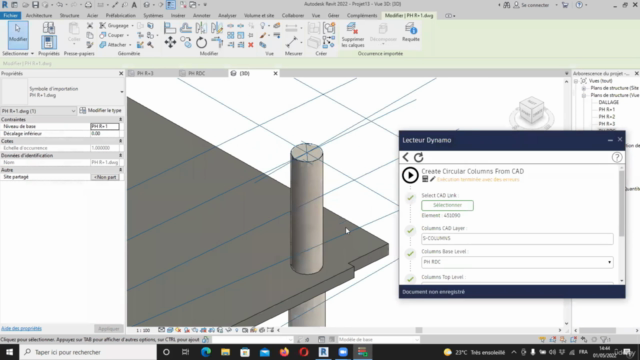The width and height of the screenshot is (640, 360).
Task: Click the pencil edit inputs icon in Dynamo player
Action: pos(433,179)
